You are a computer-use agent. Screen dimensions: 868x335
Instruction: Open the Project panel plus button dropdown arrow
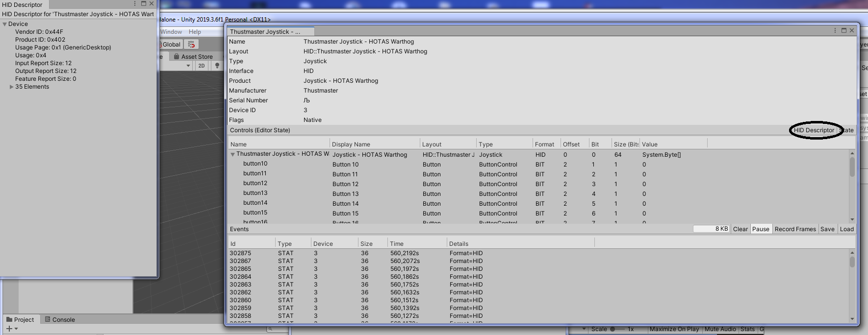click(x=16, y=329)
